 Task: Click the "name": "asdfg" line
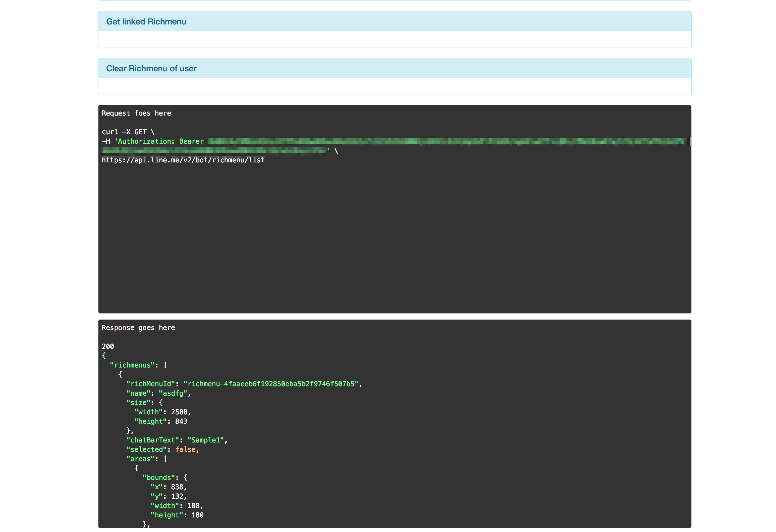(x=159, y=393)
